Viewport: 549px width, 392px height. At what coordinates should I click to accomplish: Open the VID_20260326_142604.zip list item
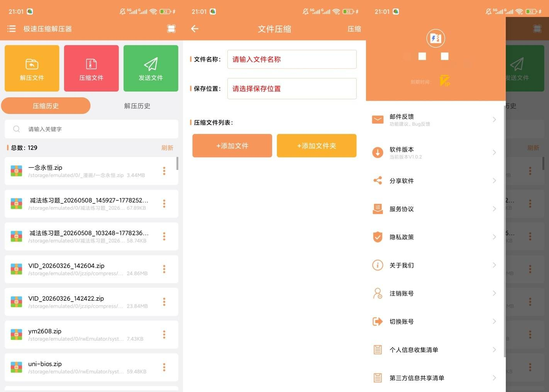tap(91, 269)
